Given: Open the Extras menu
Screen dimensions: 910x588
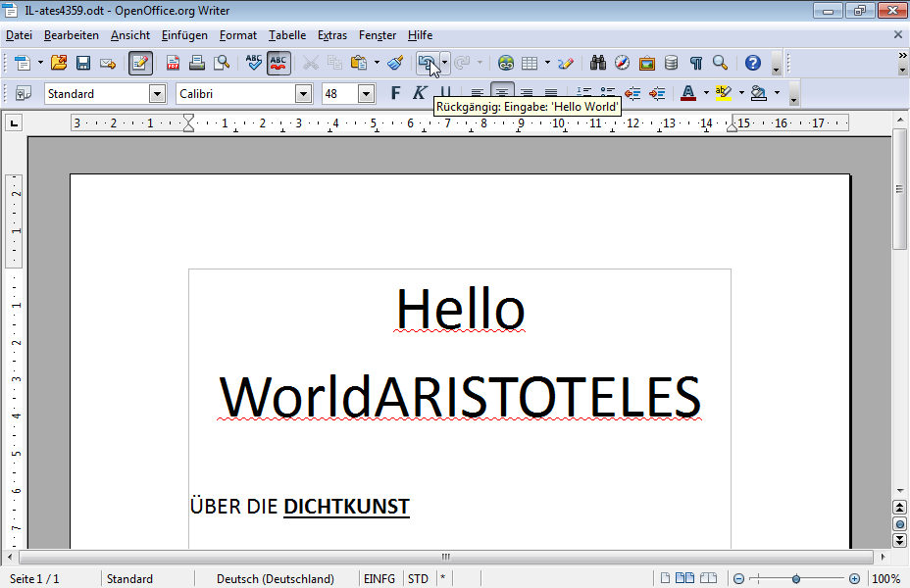Looking at the screenshot, I should tap(332, 35).
